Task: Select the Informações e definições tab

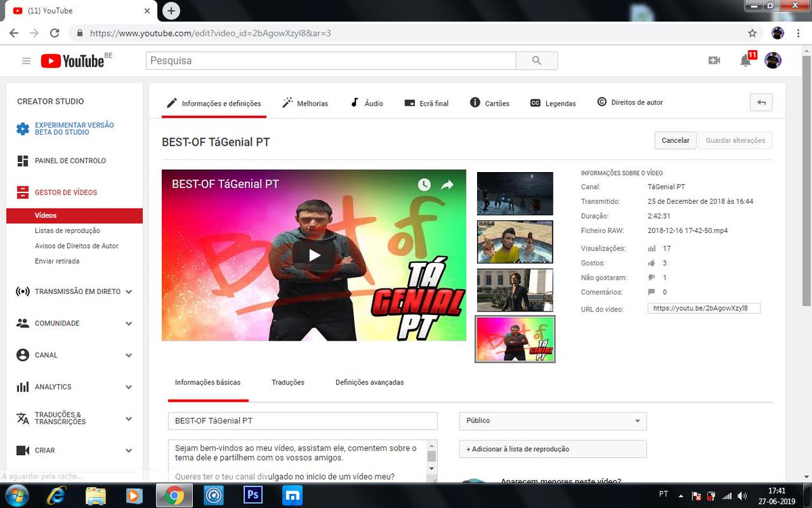Action: 212,103
